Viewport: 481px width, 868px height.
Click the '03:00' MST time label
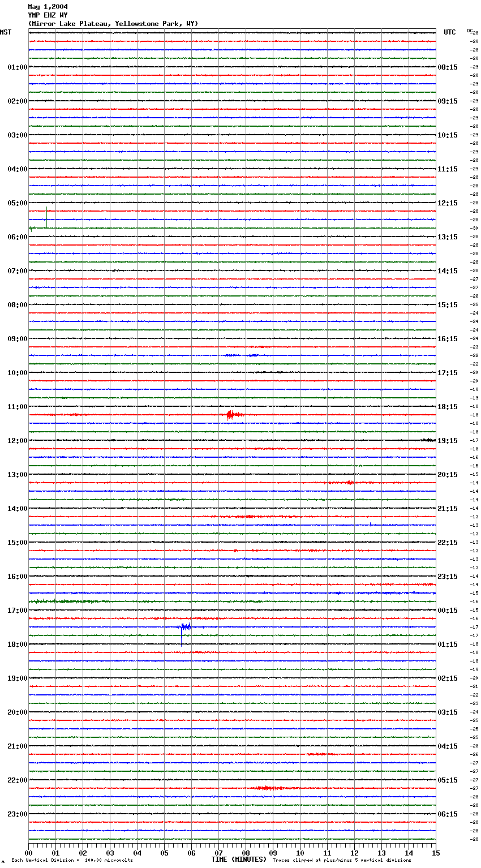(x=18, y=135)
